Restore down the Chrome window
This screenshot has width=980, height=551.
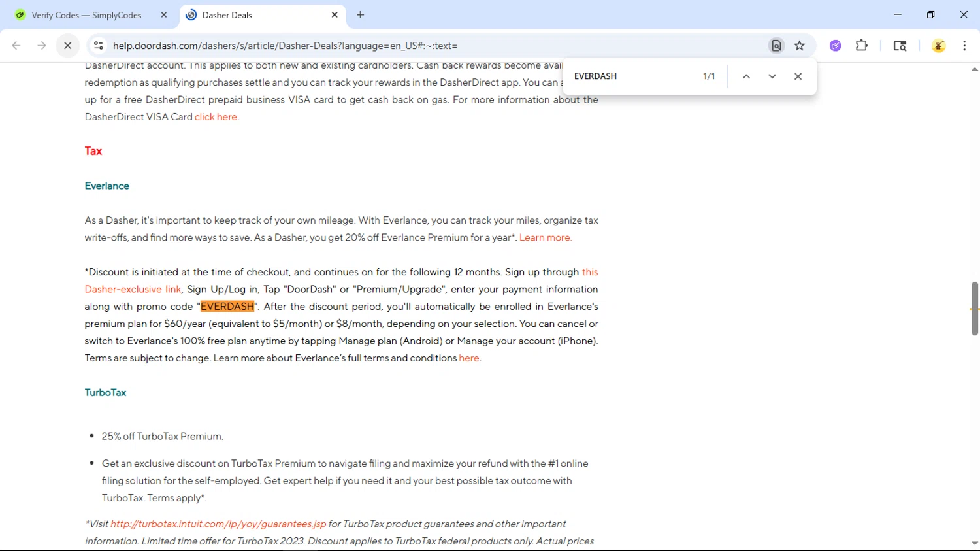click(x=931, y=14)
